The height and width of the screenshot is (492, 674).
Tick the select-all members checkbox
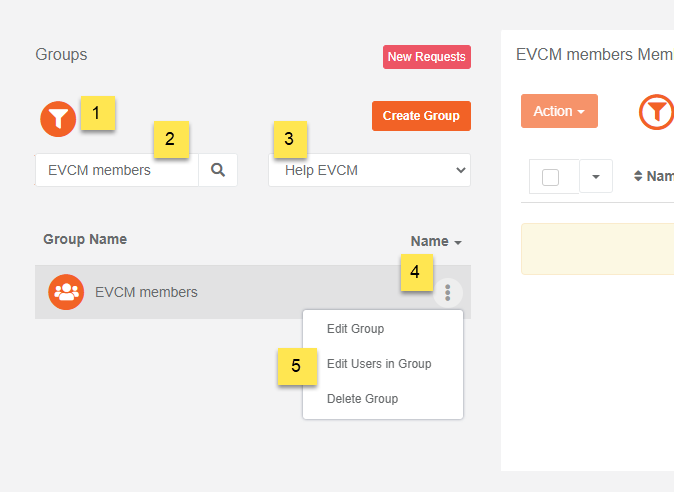point(550,177)
